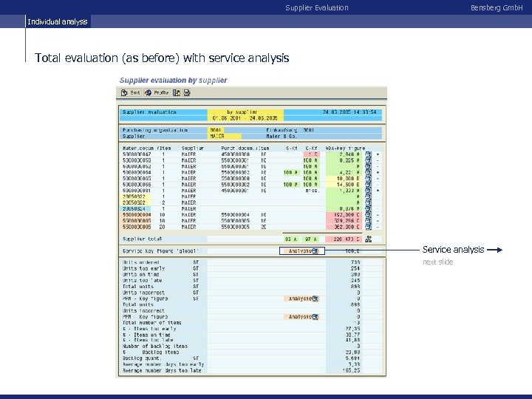Click Analysis button for Service key figure 'global'

302,251
